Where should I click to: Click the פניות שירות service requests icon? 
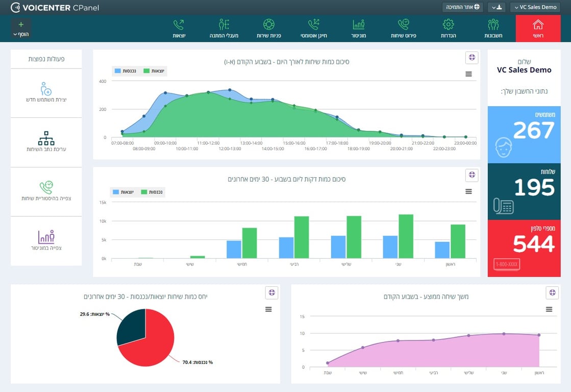coord(269,24)
